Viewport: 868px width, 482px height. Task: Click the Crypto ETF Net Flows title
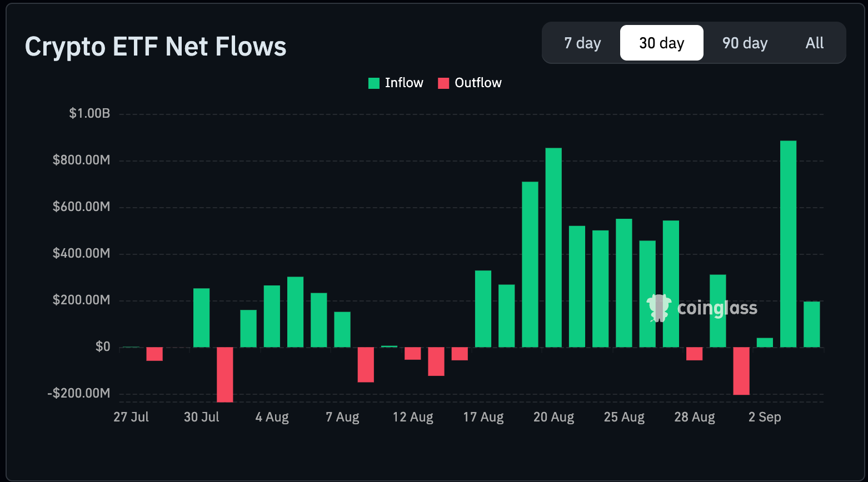pos(156,47)
